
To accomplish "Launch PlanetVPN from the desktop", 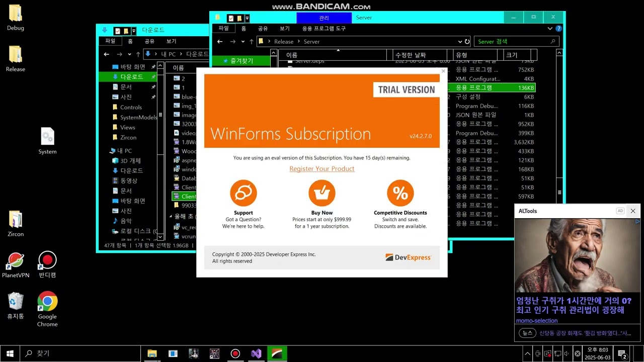I will pos(16,265).
